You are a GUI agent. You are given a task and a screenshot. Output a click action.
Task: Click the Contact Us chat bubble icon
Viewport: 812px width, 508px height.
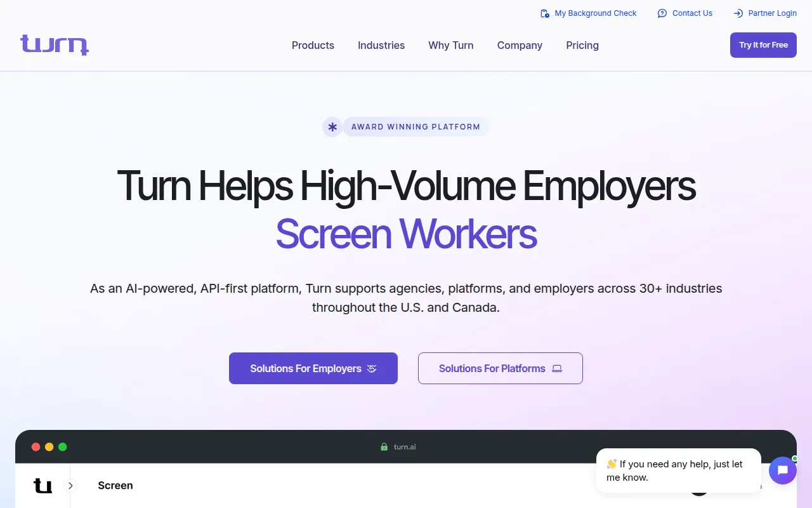tap(662, 13)
